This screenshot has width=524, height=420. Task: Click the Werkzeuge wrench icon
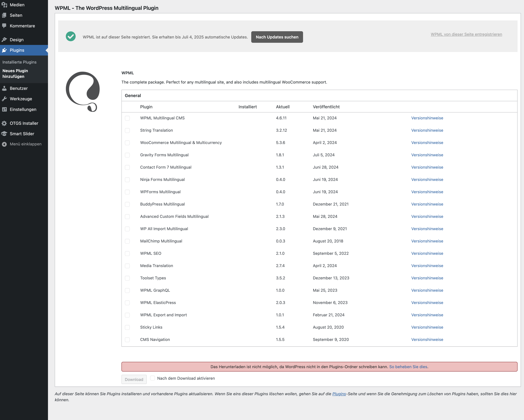tap(4, 99)
